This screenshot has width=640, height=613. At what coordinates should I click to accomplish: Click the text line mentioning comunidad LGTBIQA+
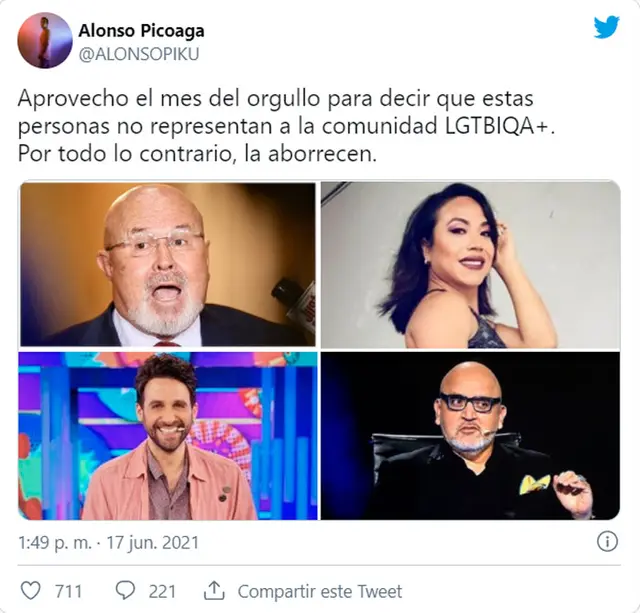click(x=287, y=127)
